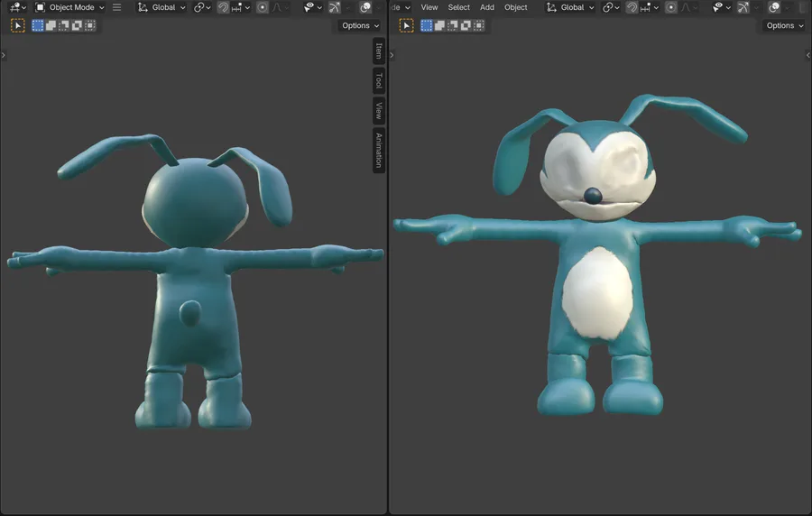Viewport: 812px width, 516px height.
Task: Open collapsed hamburger menu in left viewport header
Action: coord(117,7)
